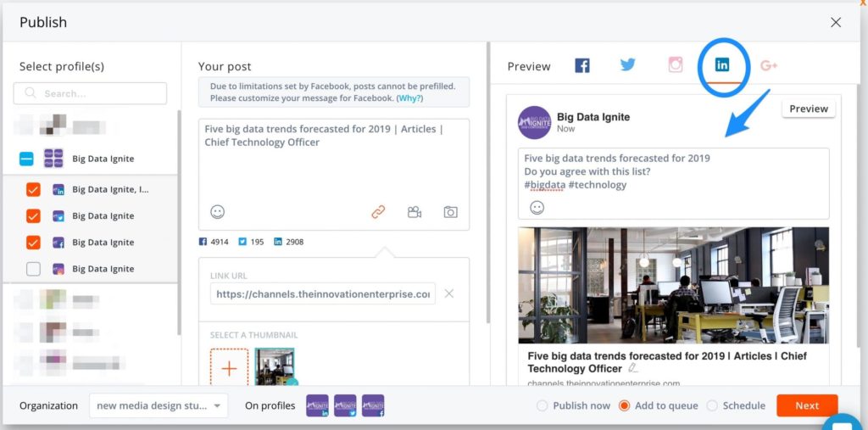Uncheck the Big Data Ignite Twitter profile

click(33, 216)
